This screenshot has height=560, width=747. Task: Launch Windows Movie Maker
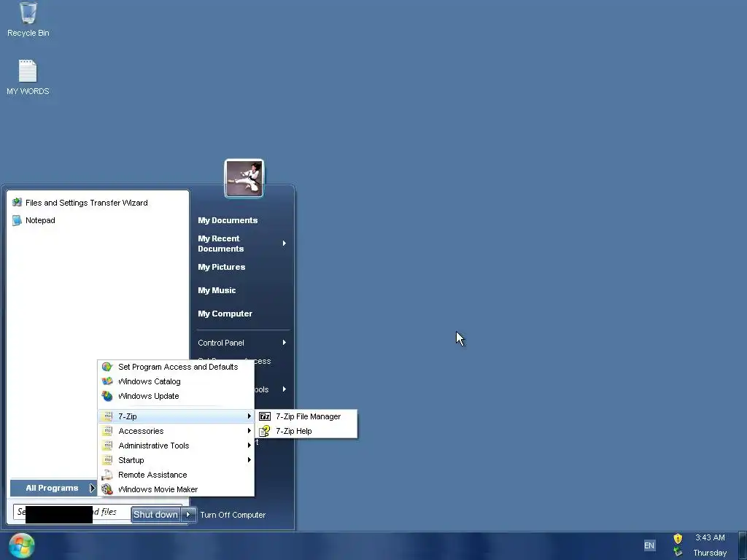(176, 489)
